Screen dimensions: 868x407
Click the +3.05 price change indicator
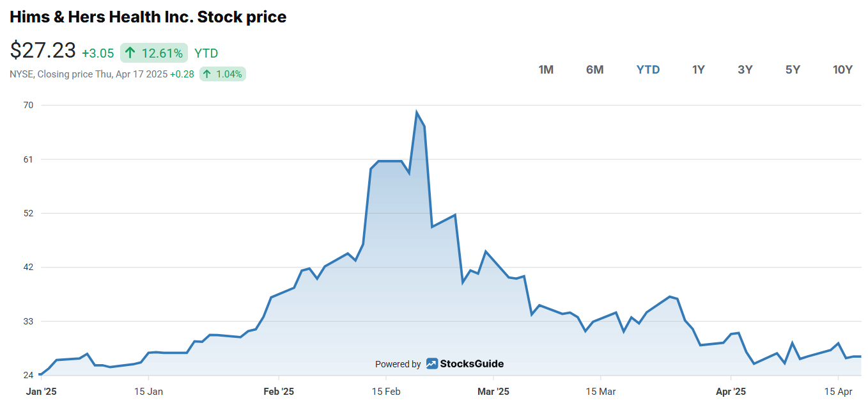coord(98,53)
